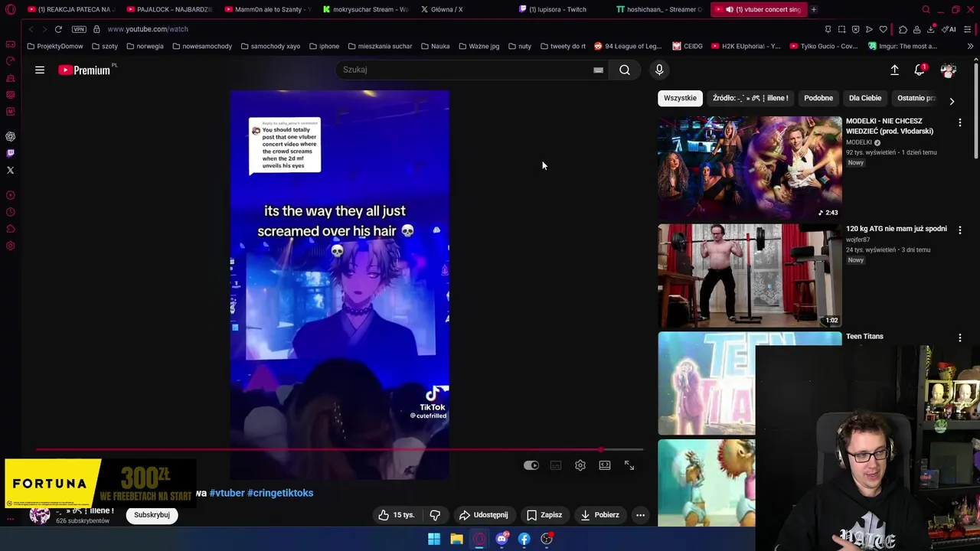Like the video with 15 tys.
This screenshot has width=980, height=551.
[x=396, y=515]
